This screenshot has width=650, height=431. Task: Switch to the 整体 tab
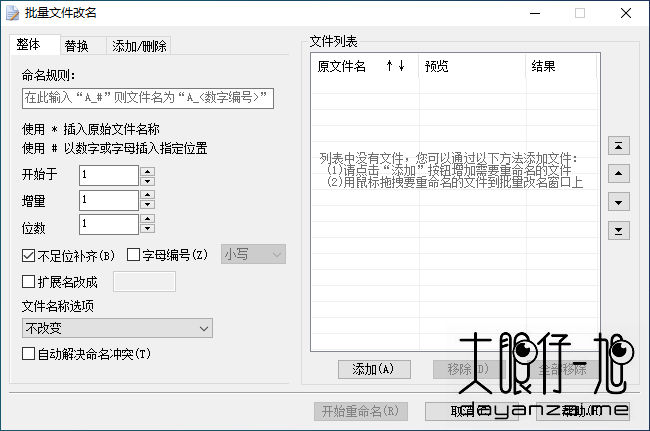coord(35,45)
